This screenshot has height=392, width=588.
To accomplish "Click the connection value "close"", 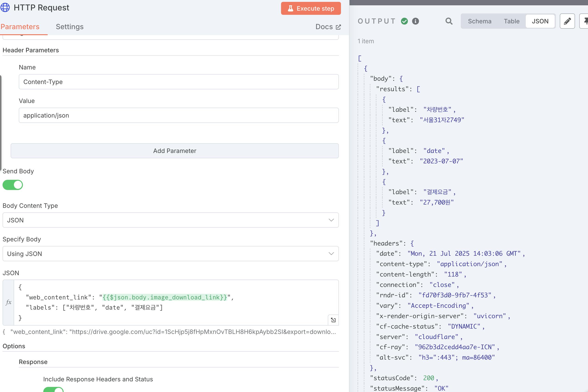I will click(x=442, y=285).
